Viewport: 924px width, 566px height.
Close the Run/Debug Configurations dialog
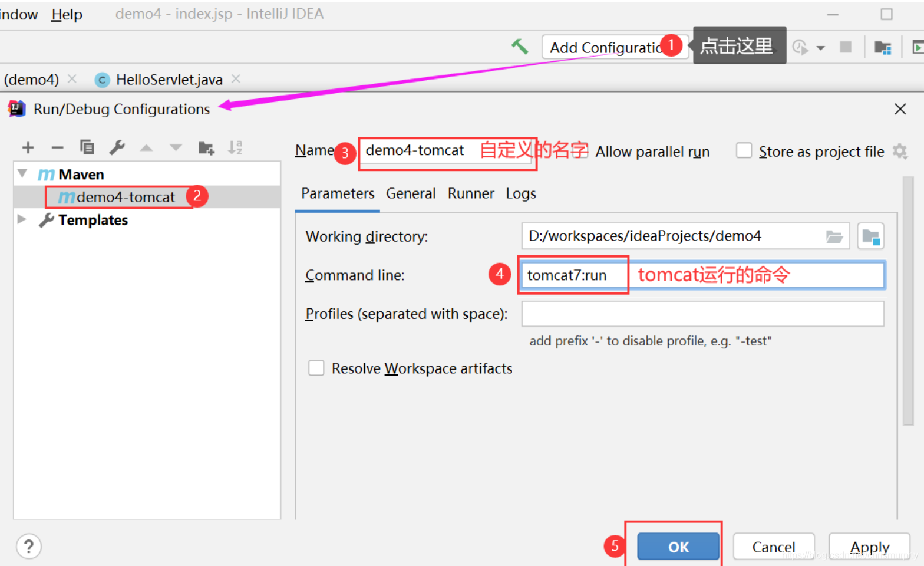click(x=900, y=108)
